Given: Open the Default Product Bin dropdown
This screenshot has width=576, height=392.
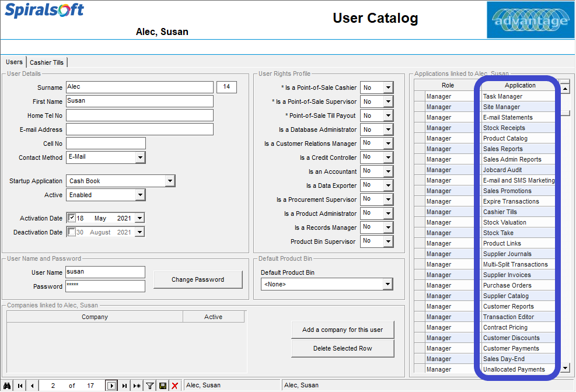Looking at the screenshot, I should pyautogui.click(x=388, y=284).
